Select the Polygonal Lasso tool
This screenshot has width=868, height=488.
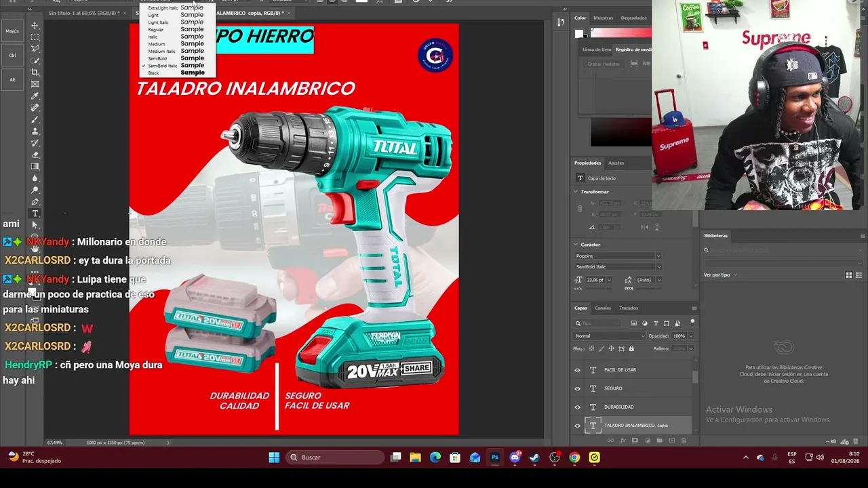[x=35, y=49]
